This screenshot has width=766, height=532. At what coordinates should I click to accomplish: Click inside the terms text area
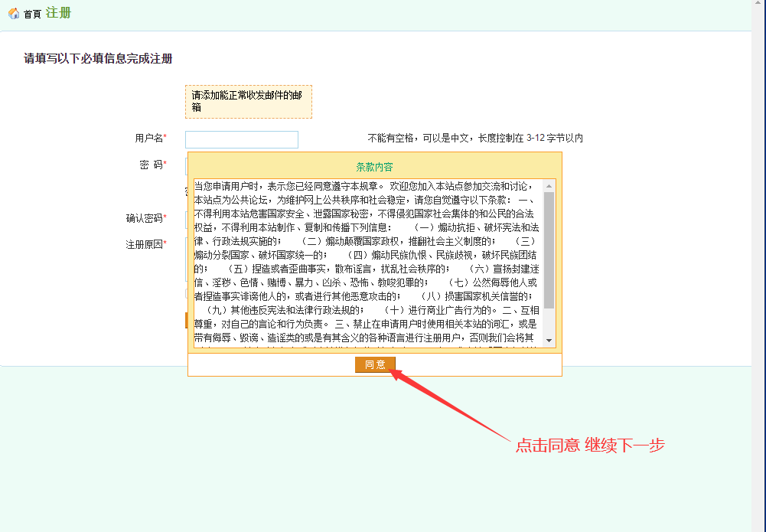367,260
